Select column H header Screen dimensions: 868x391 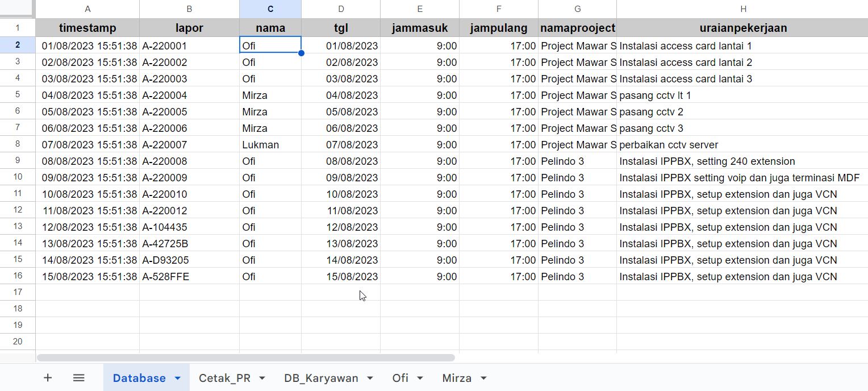click(x=743, y=9)
